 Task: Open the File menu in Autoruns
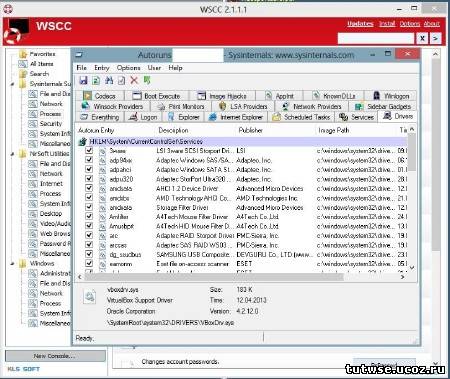tap(81, 68)
